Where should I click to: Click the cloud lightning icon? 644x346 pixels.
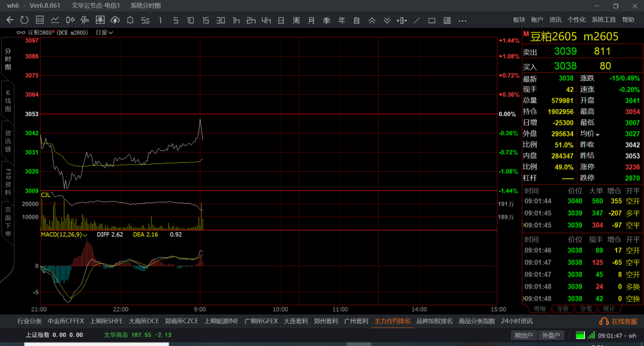tap(115, 20)
